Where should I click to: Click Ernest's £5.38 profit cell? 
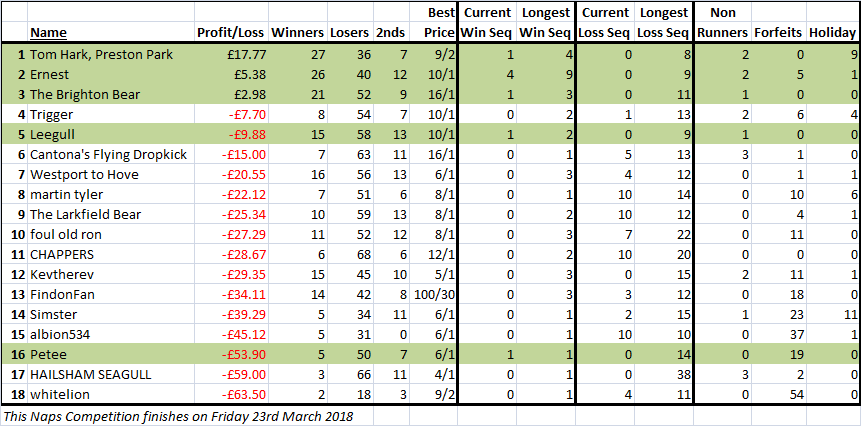point(232,75)
